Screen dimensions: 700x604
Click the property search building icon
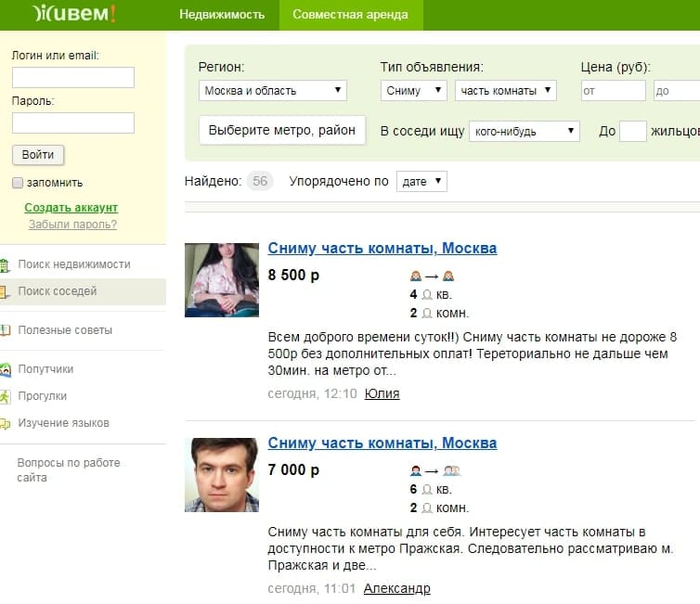pos(6,264)
